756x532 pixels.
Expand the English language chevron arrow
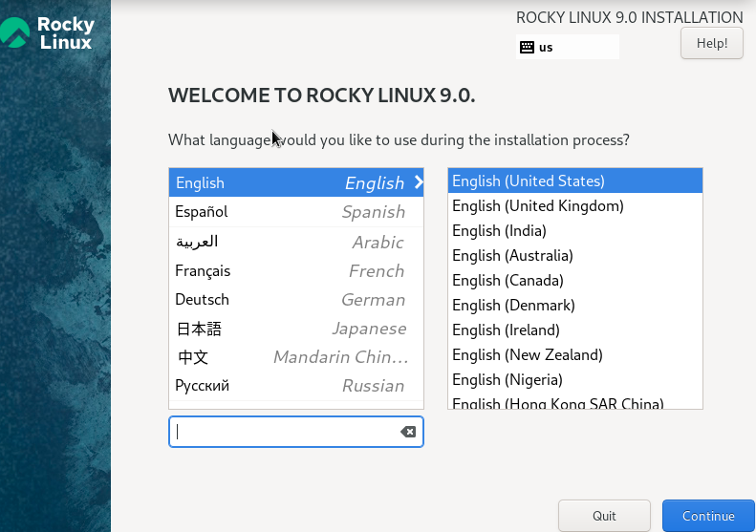418,182
